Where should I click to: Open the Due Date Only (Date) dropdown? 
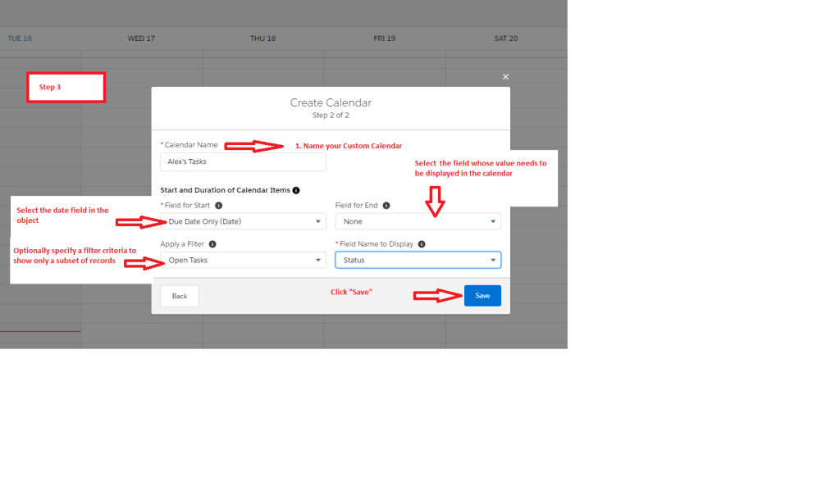(243, 221)
